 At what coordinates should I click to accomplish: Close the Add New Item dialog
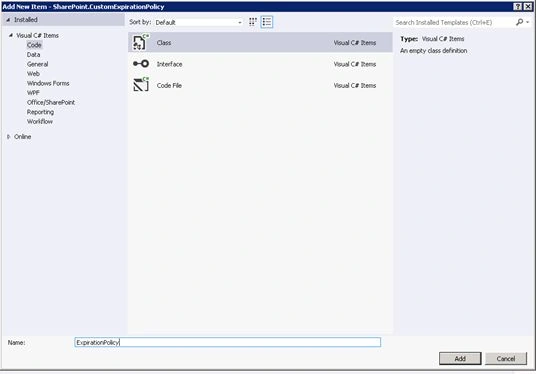(528, 6)
